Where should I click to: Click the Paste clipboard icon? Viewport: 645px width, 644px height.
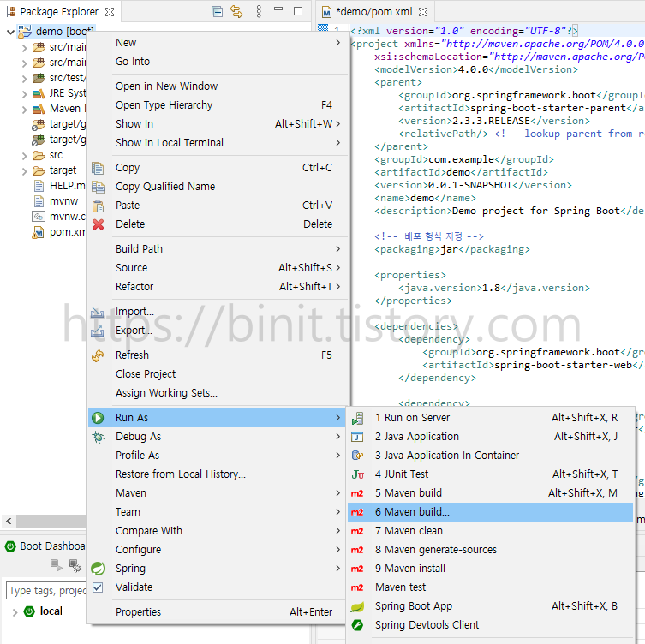pyautogui.click(x=98, y=206)
